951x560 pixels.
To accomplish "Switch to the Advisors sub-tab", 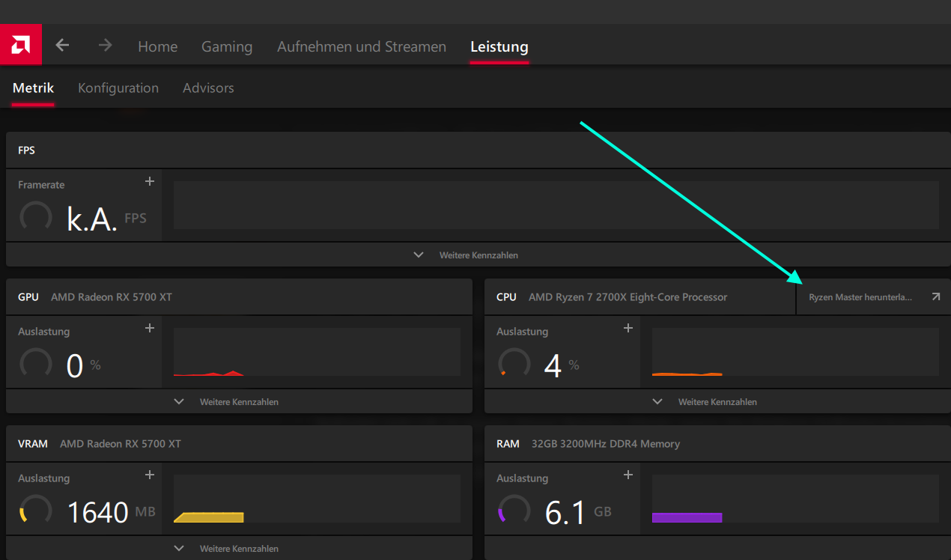I will pos(208,88).
